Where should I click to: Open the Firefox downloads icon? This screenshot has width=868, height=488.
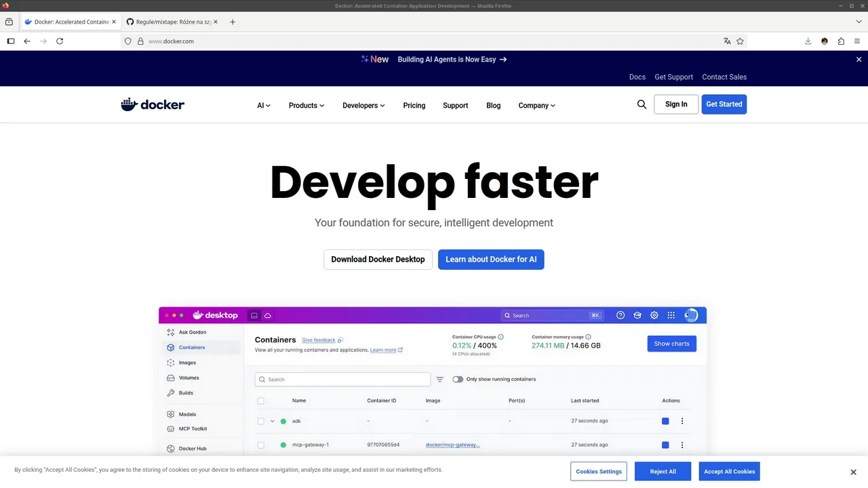click(808, 41)
